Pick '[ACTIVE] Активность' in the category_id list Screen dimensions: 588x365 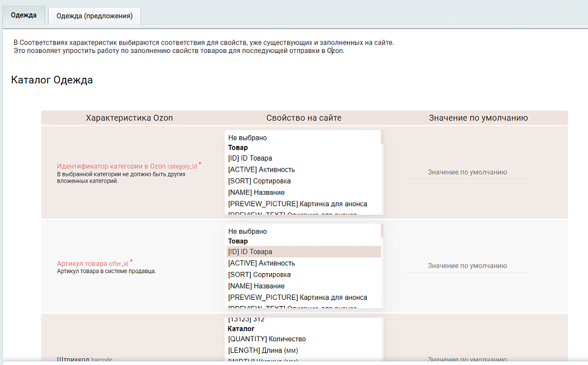tap(262, 170)
